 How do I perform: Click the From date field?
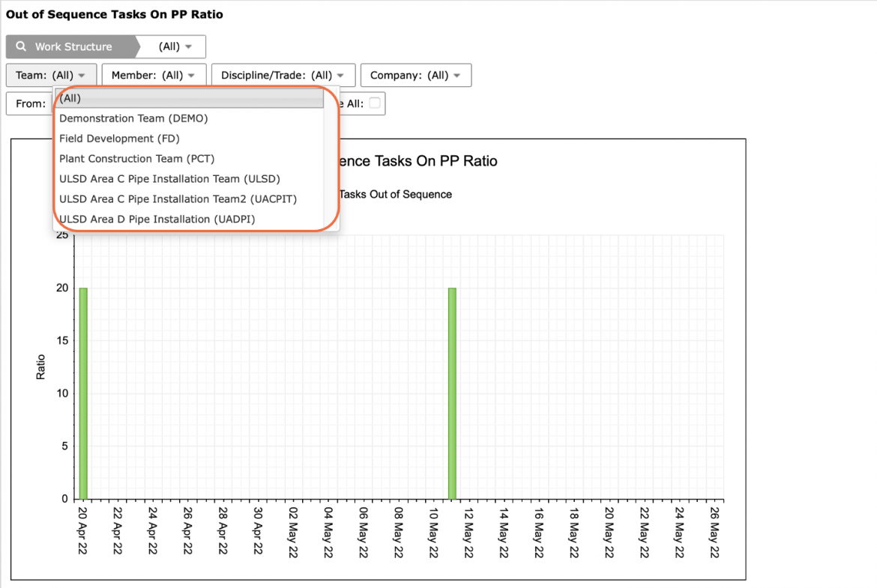[x=30, y=103]
